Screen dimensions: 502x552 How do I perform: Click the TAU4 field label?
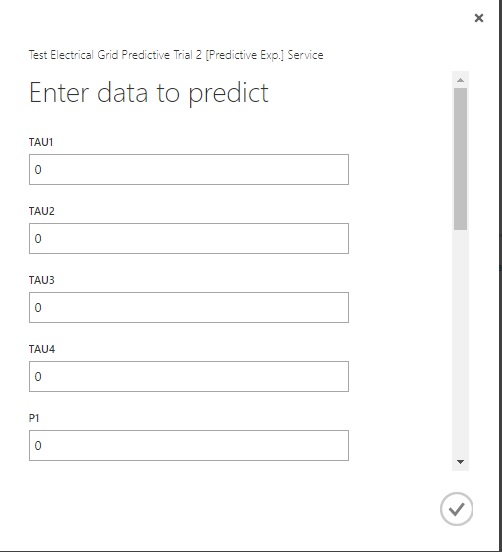pyautogui.click(x=42, y=349)
